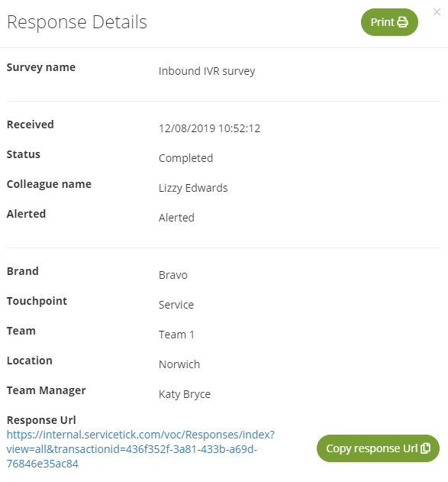Click the Response Url label
The image size is (448, 482).
pyautogui.click(x=41, y=420)
